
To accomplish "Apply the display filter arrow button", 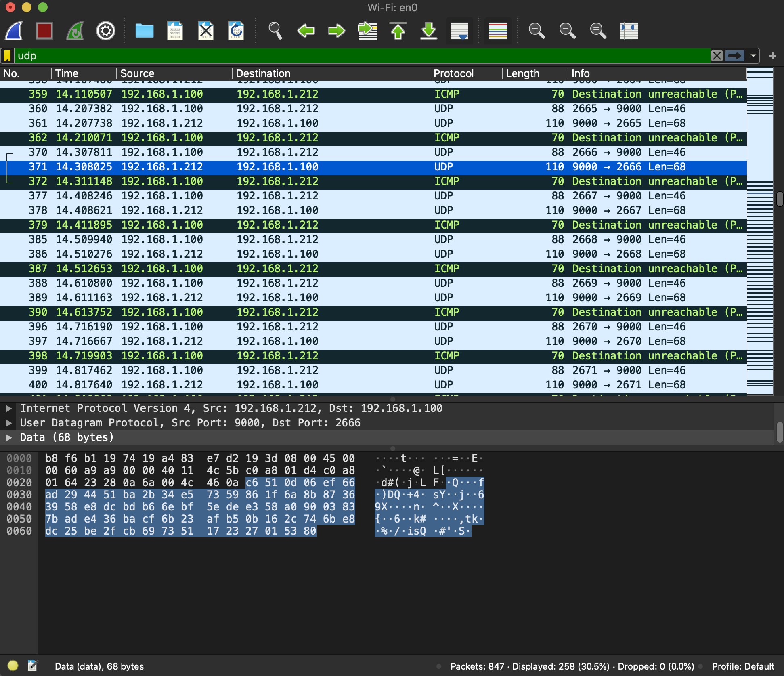I will point(735,56).
